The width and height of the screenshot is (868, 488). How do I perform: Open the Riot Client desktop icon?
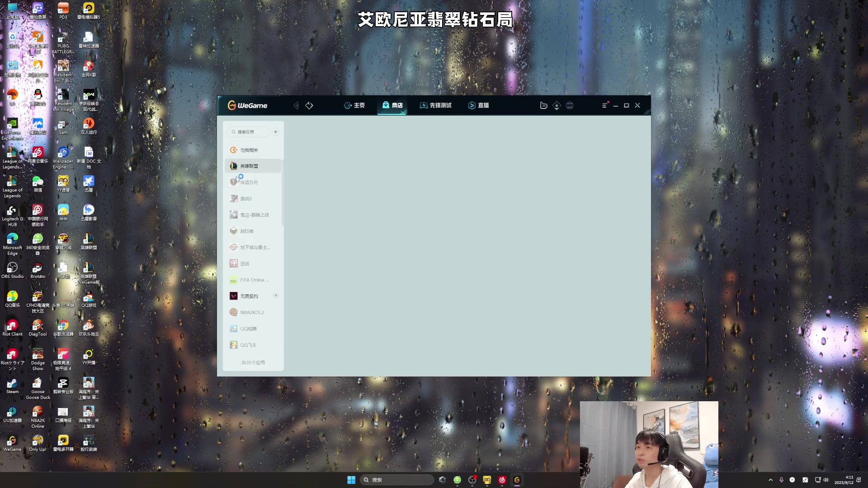pyautogui.click(x=12, y=328)
